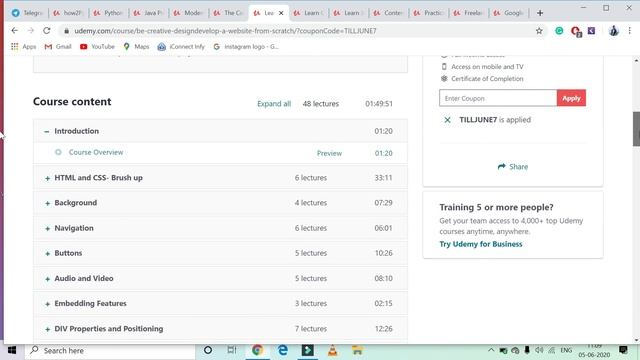The image size is (640, 360).
Task: Switch to the Java tab
Action: point(149,13)
